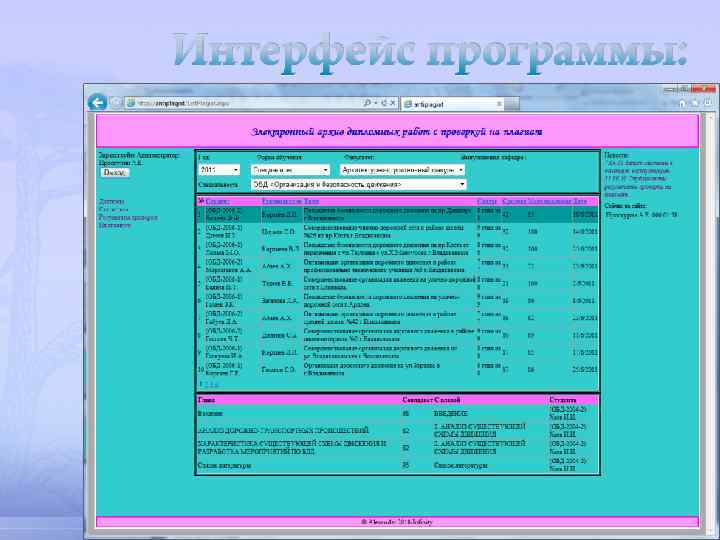The height and width of the screenshot is (540, 720).
Task: Click the page favicon in the address bar
Action: pos(131,103)
